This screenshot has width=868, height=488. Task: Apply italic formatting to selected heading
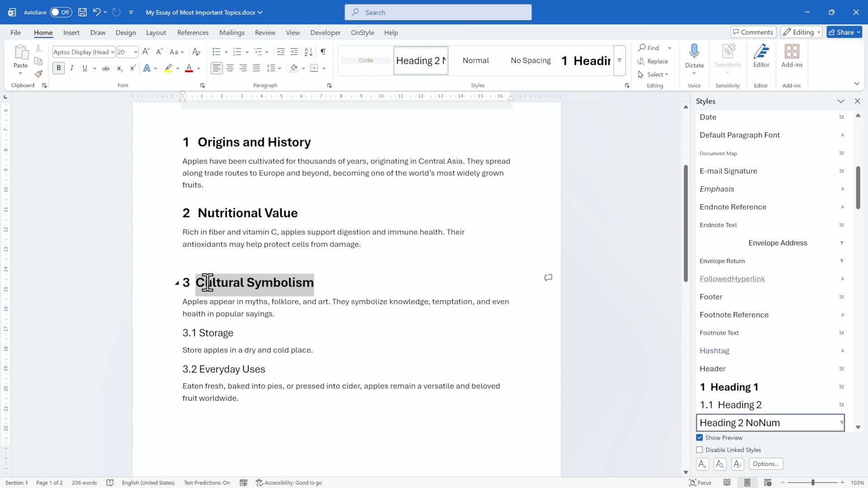[71, 68]
